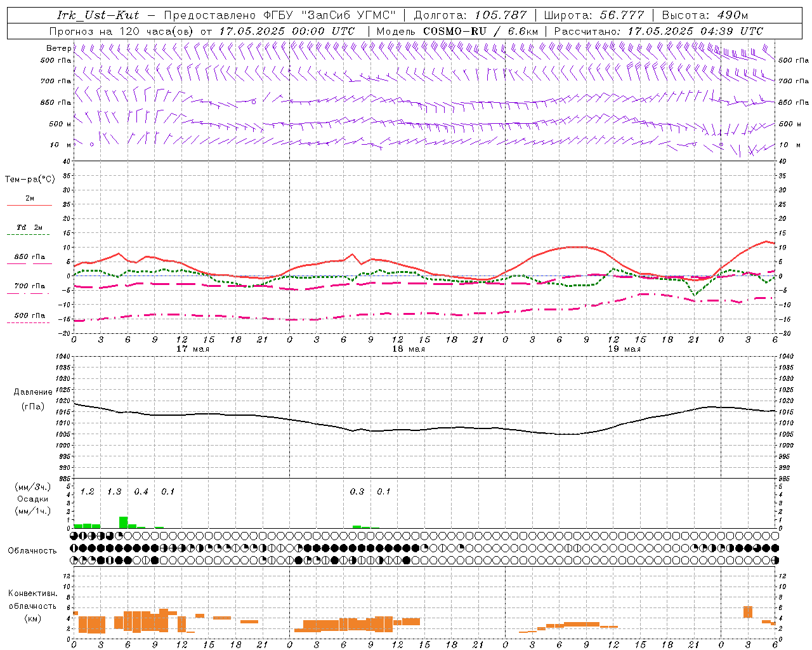
Task: Click the Давление pressure panel label
Action: tap(33, 392)
